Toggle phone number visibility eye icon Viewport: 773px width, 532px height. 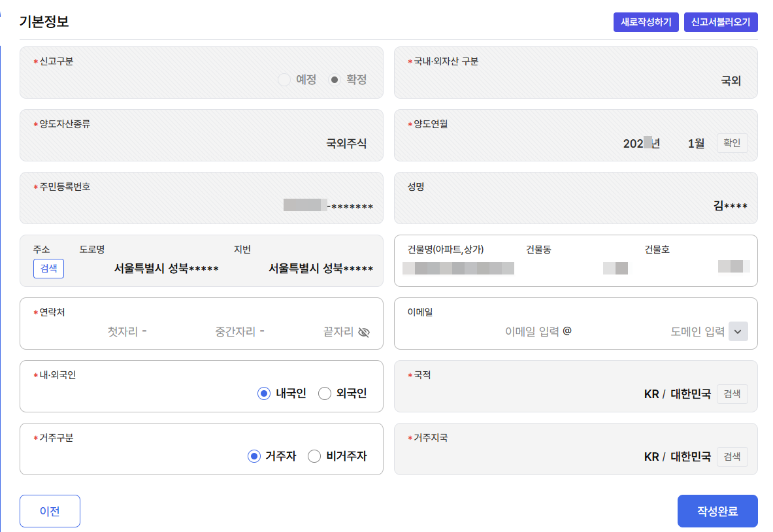point(365,332)
